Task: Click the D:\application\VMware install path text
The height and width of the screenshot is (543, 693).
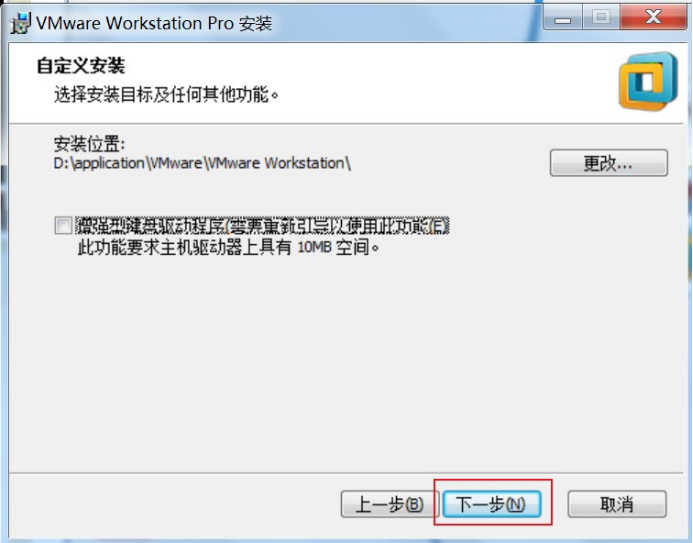Action: point(202,163)
